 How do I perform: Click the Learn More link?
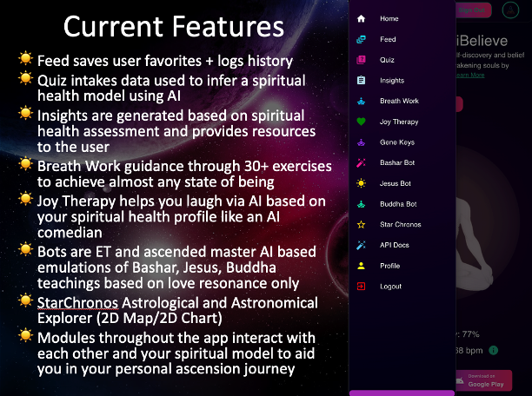click(471, 76)
